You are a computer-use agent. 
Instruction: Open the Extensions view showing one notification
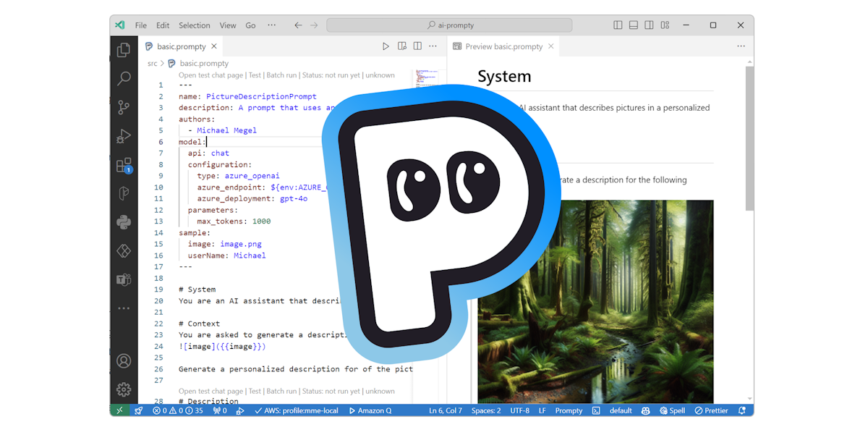123,165
